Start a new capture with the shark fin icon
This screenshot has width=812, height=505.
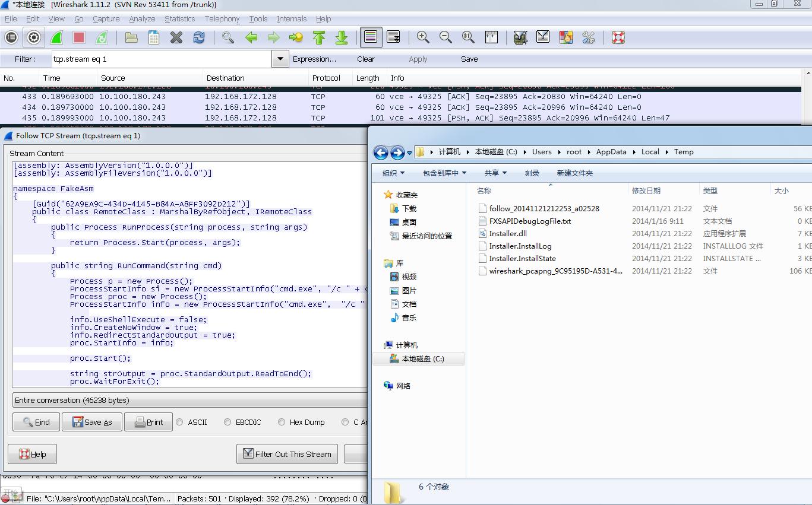[56, 37]
